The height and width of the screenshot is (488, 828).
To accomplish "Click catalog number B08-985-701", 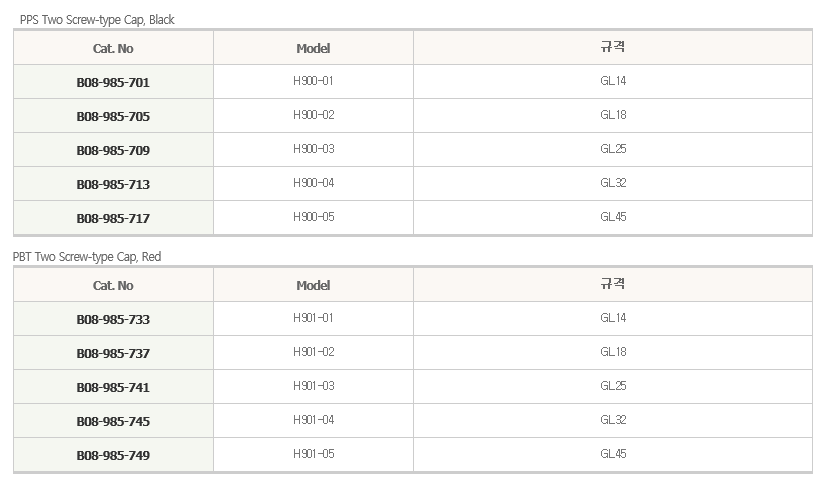I will click(x=113, y=82).
